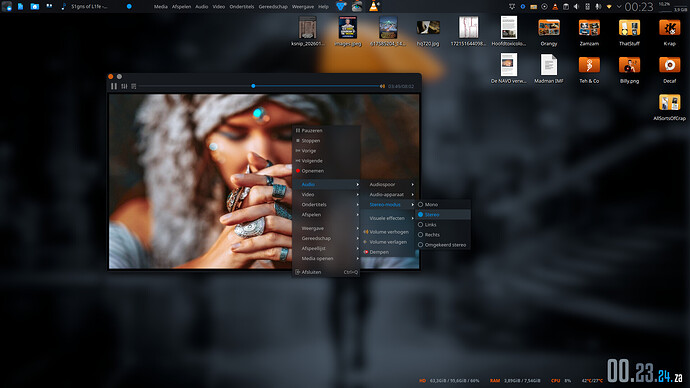The width and height of the screenshot is (690, 388).
Task: Mute audio with Dempen entry
Action: [x=388, y=252]
